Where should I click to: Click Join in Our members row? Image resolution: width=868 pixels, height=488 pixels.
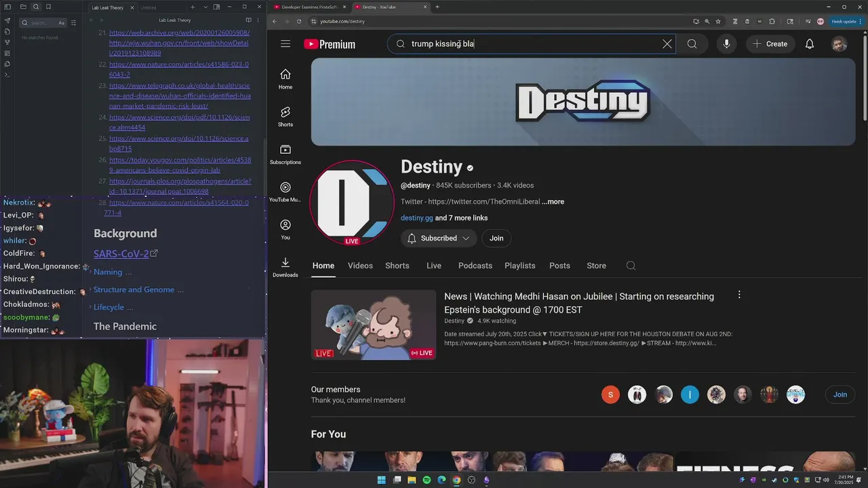click(x=840, y=394)
